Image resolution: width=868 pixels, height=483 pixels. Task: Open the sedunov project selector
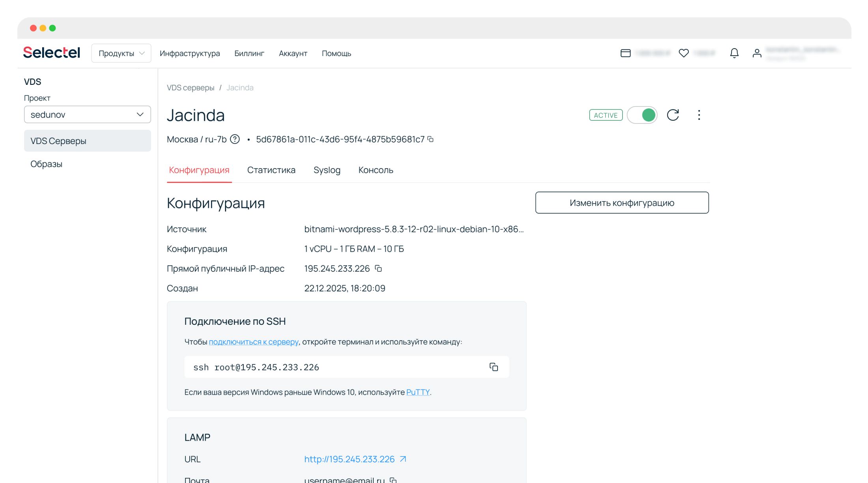pyautogui.click(x=87, y=114)
